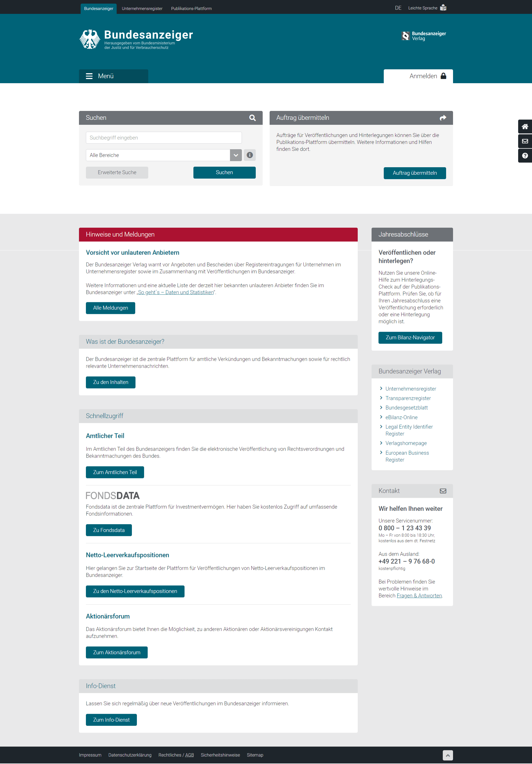Click the search magnifier icon
The width and height of the screenshot is (532, 764).
point(253,117)
